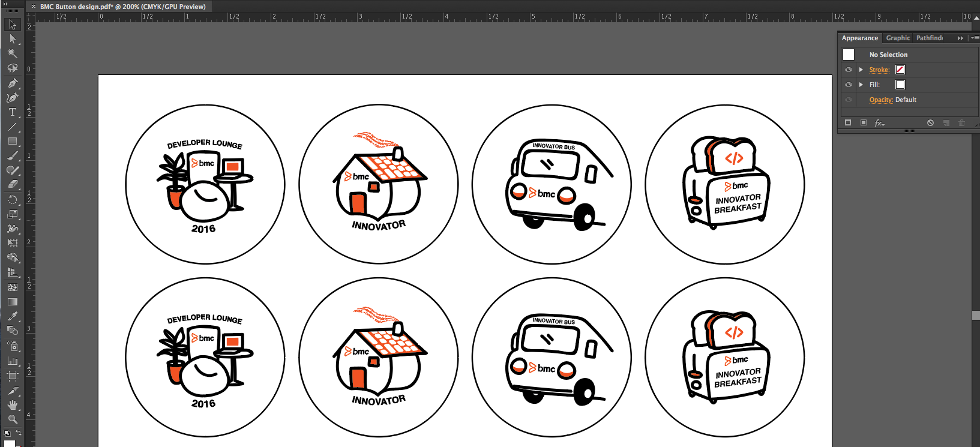Select the Column Graph tool
This screenshot has height=447, width=980.
pos(12,361)
